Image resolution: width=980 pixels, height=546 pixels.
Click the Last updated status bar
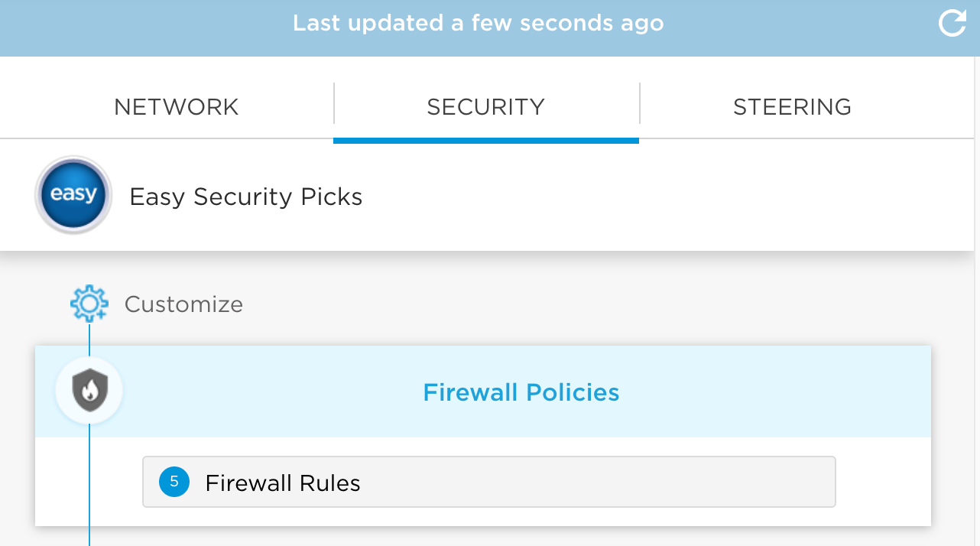click(479, 23)
